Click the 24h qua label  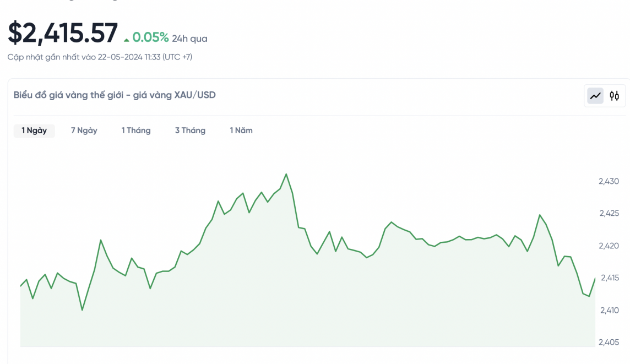point(189,39)
